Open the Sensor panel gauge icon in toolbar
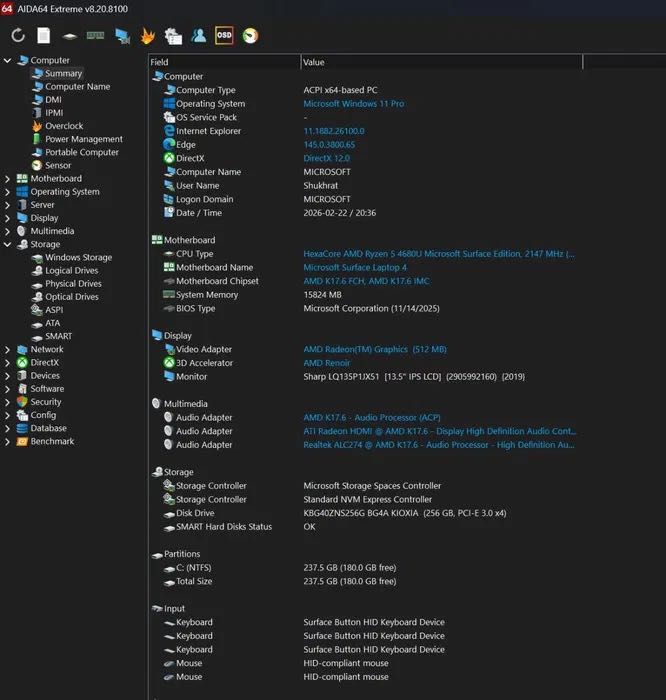Image resolution: width=666 pixels, height=700 pixels. [250, 36]
